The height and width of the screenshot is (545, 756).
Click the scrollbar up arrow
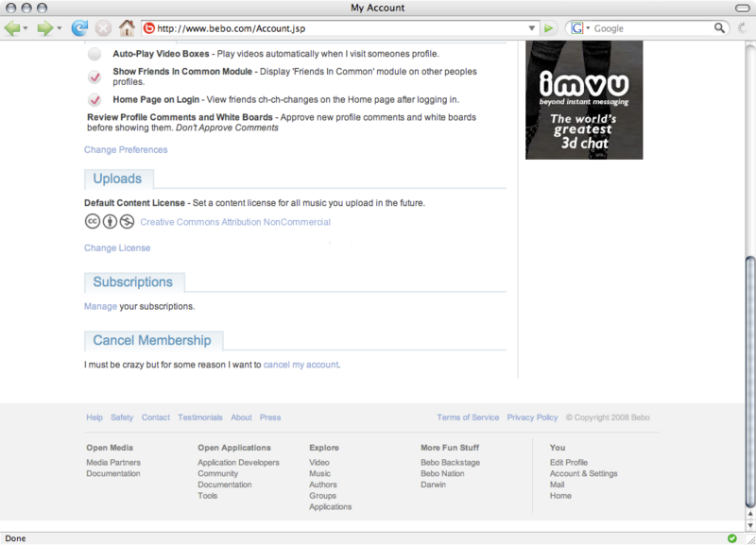tap(750, 514)
